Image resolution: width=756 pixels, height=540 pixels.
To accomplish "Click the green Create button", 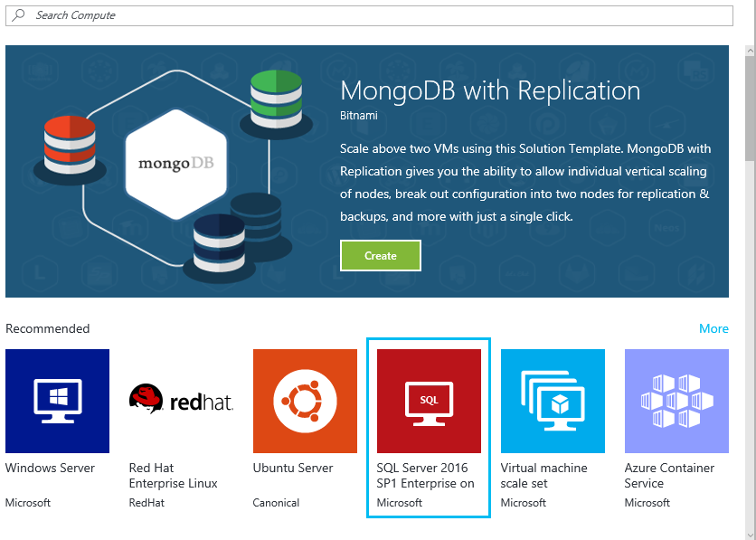I will [381, 256].
